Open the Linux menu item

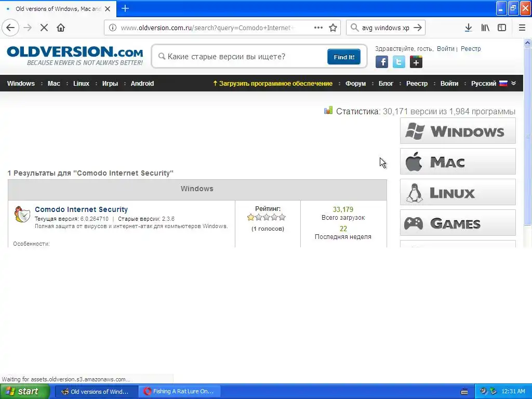click(x=81, y=84)
